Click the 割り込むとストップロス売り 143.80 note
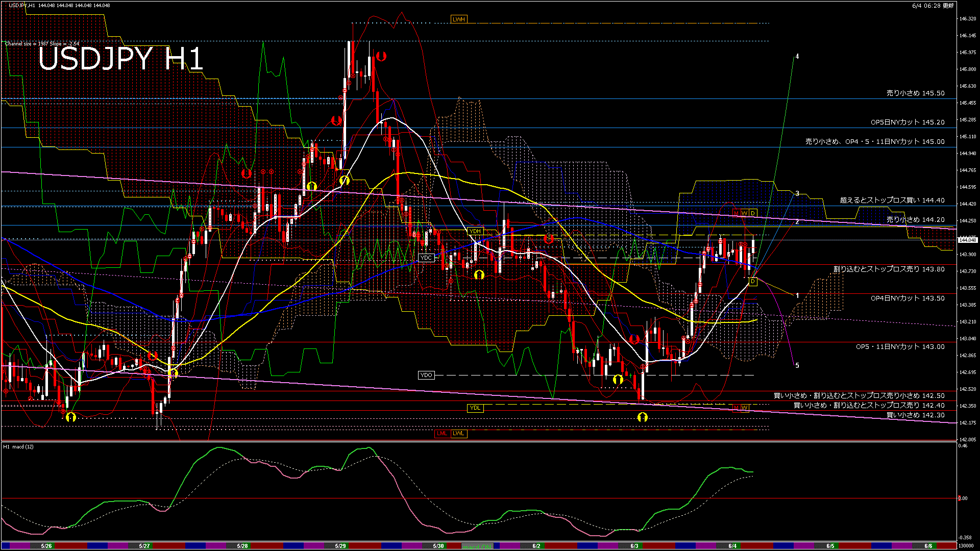The width and height of the screenshot is (980, 551). pos(889,269)
